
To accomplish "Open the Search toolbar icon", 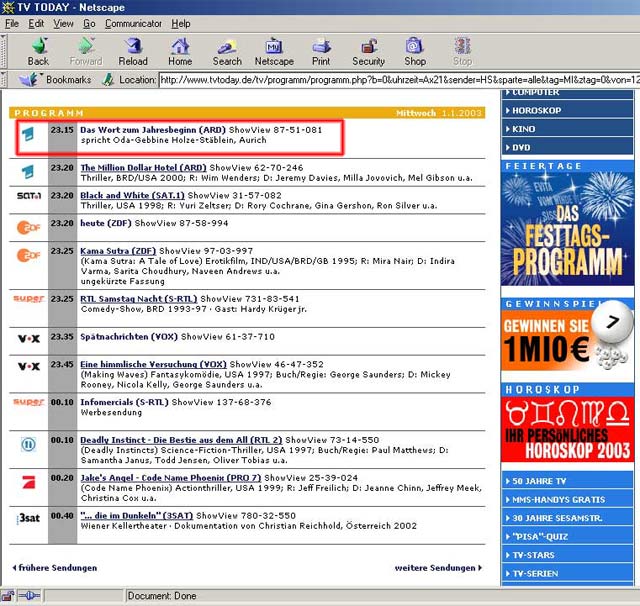I will [227, 51].
